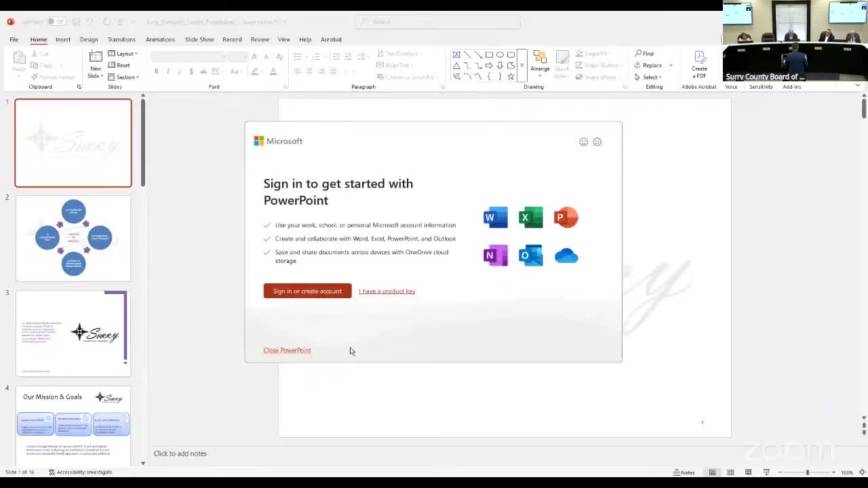The height and width of the screenshot is (488, 868).
Task: Click Find in the Editing group
Action: [644, 54]
